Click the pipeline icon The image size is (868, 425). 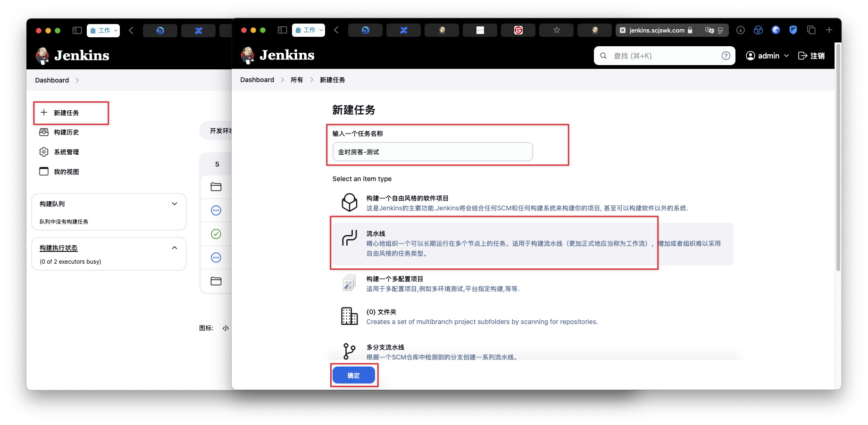pos(350,237)
